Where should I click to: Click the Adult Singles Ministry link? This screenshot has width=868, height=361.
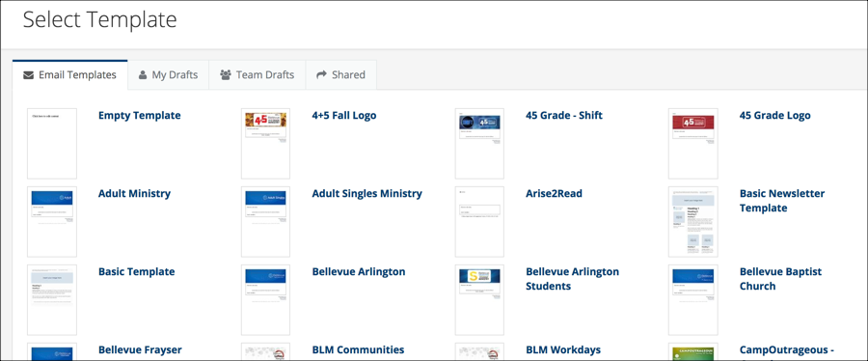coord(367,194)
